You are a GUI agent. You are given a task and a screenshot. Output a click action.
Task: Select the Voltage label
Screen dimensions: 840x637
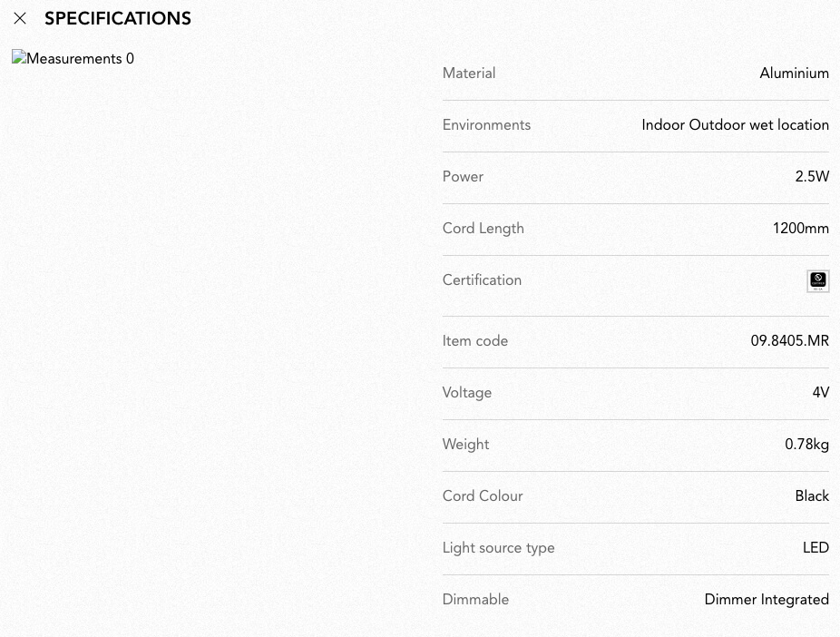click(x=467, y=393)
